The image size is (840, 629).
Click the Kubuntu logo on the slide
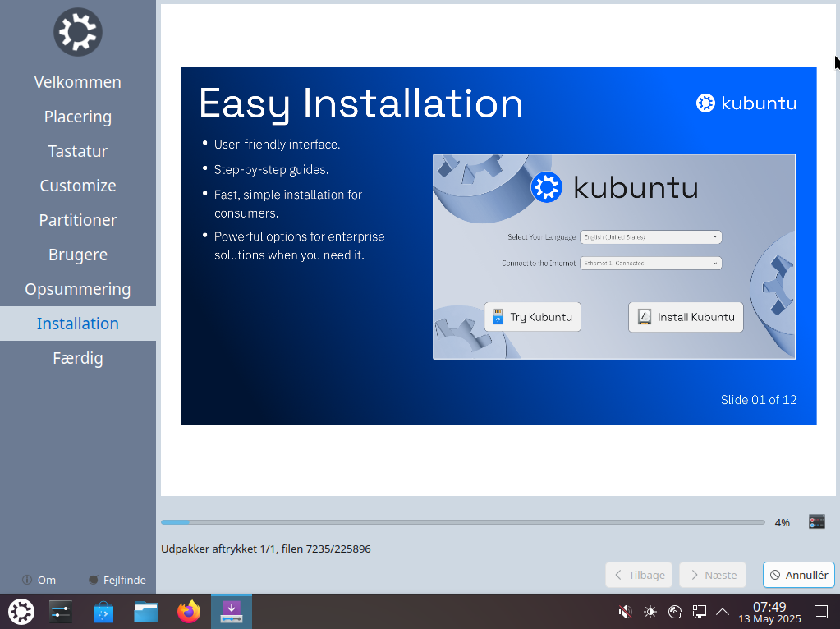746,103
